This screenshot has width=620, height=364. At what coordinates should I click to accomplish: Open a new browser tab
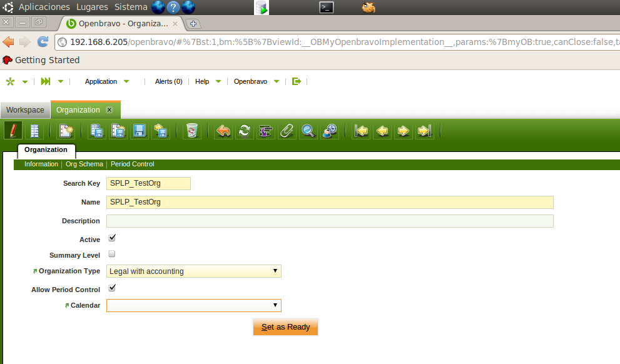[x=193, y=24]
